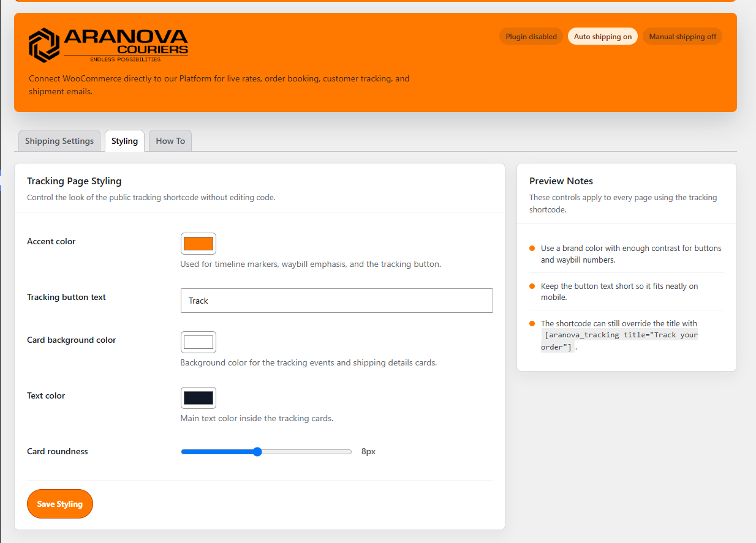
Task: Click the Tracking button text label
Action: 67,298
